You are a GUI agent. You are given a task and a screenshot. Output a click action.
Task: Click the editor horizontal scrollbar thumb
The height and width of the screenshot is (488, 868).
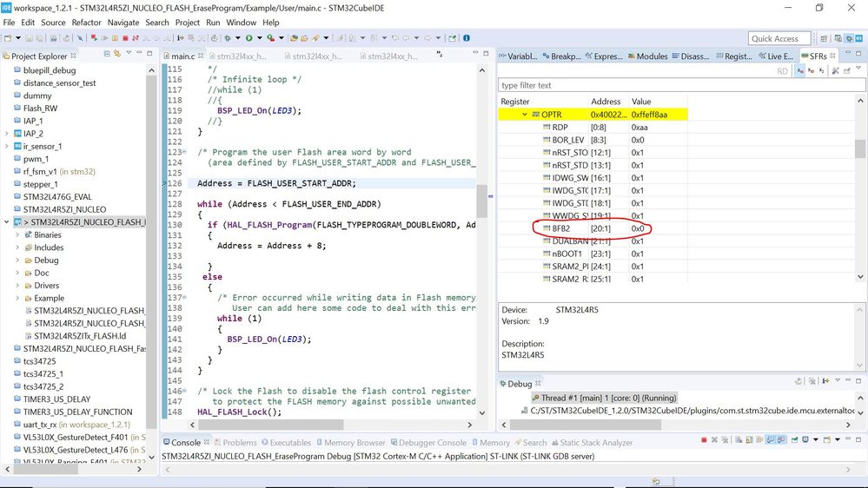tap(271, 425)
